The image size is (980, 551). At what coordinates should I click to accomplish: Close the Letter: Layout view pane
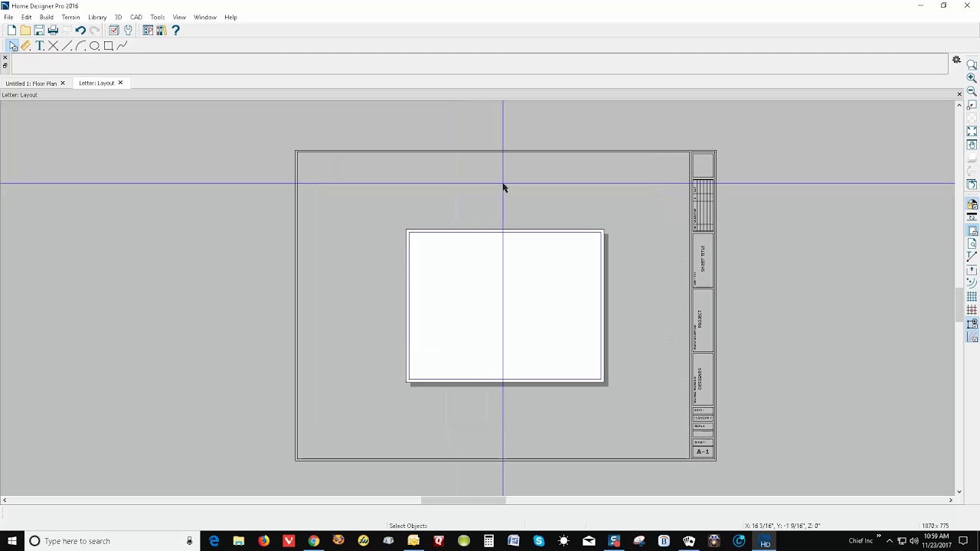959,94
